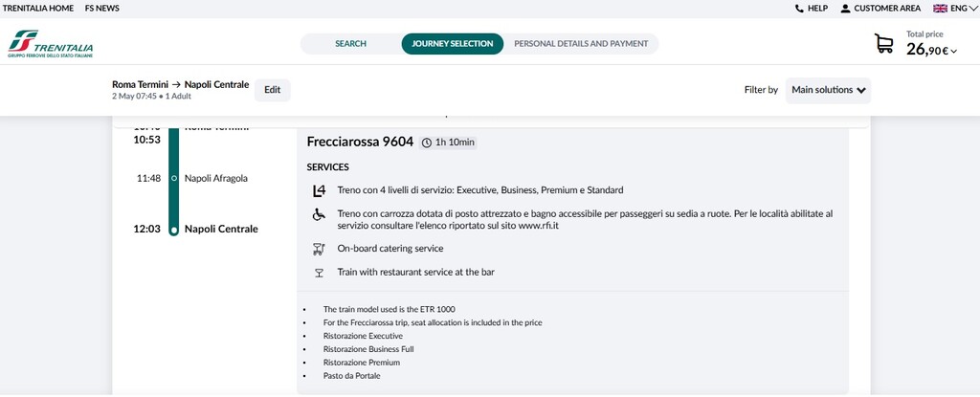Open the TRENITALIA HOME link
The height and width of the screenshot is (397, 980).
pyautogui.click(x=38, y=8)
